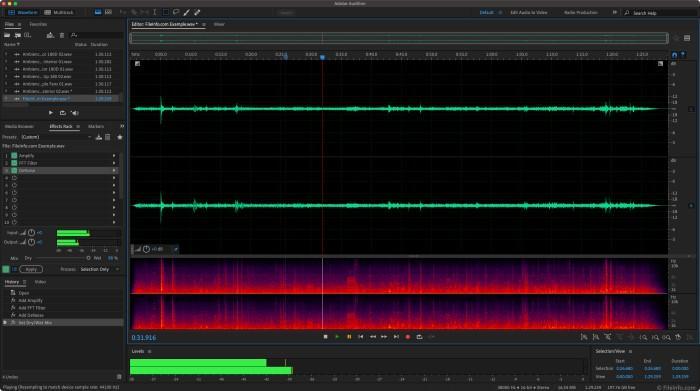Select the Add Amplify history entry
The image size is (700, 391).
(x=30, y=300)
